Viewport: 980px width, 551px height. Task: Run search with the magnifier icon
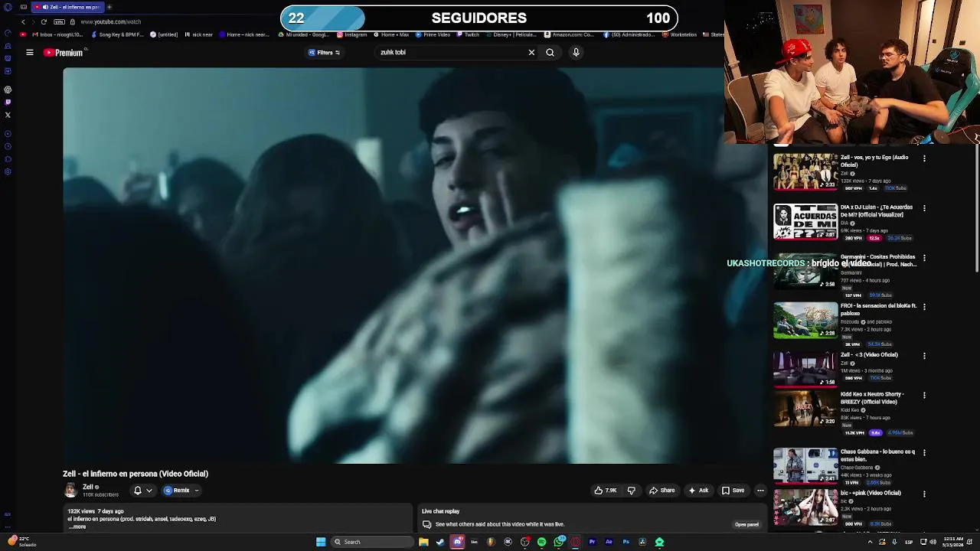point(550,53)
